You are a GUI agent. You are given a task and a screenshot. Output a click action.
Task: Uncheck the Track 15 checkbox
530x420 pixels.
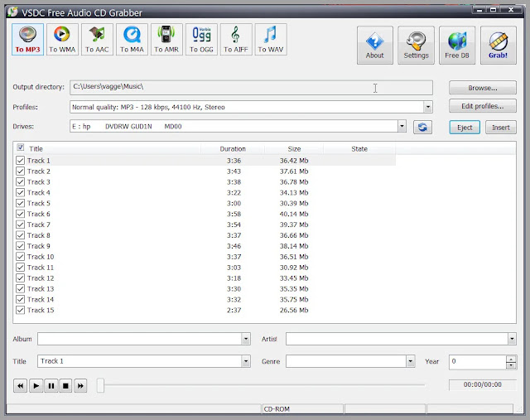point(20,310)
